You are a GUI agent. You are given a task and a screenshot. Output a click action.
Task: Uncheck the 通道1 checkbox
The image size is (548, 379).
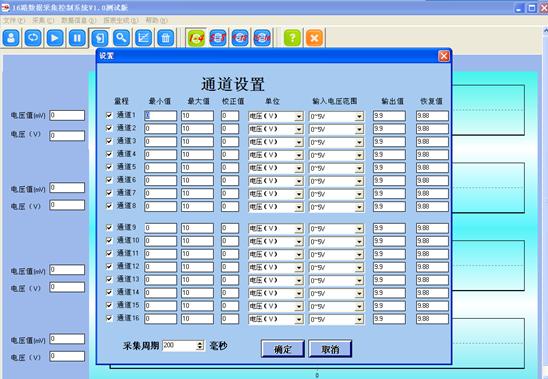coord(109,115)
